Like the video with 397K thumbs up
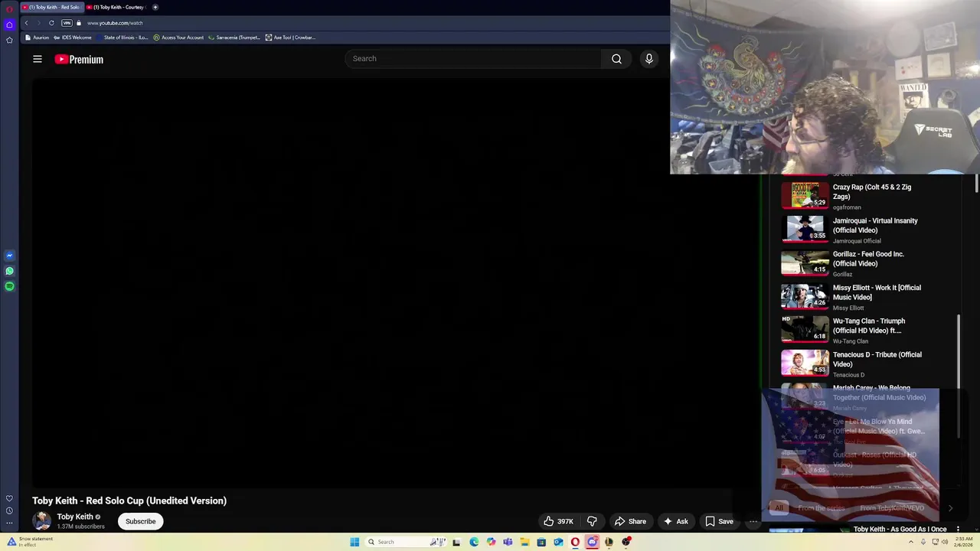The width and height of the screenshot is (980, 551). click(x=558, y=521)
